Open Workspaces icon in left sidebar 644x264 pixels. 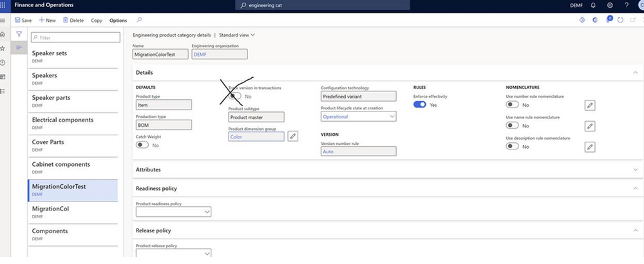click(x=3, y=77)
